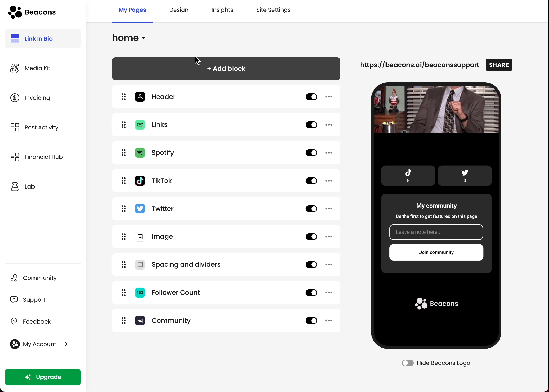Image resolution: width=549 pixels, height=392 pixels.
Task: Click the My Account avatar icon
Action: 15,344
